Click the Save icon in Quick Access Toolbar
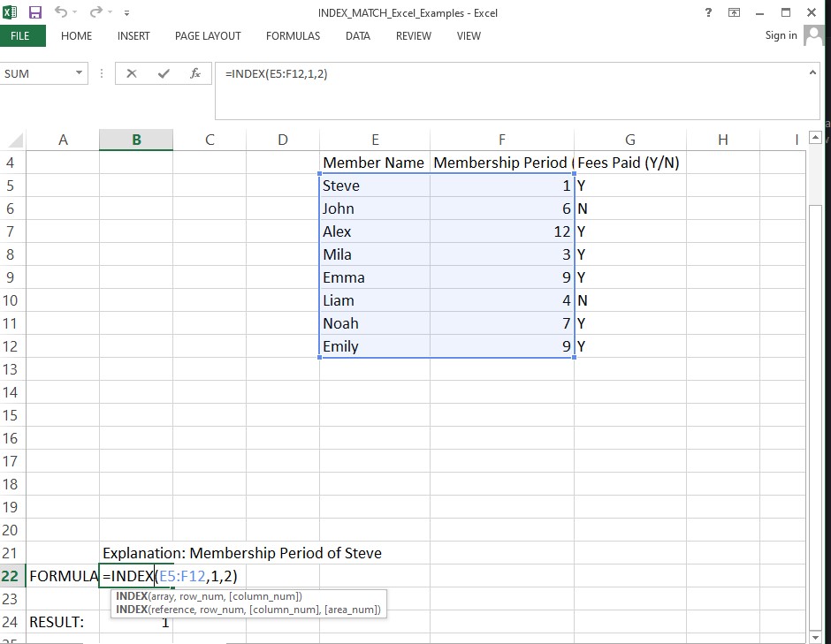 pyautogui.click(x=35, y=12)
